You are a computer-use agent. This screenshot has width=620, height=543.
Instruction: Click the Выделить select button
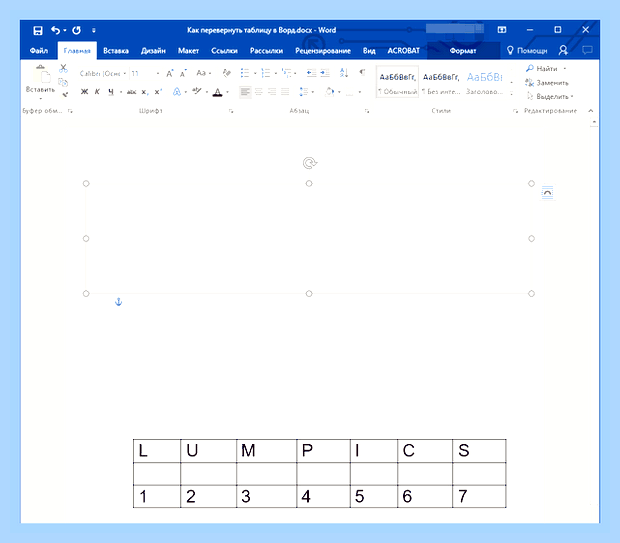tap(550, 96)
